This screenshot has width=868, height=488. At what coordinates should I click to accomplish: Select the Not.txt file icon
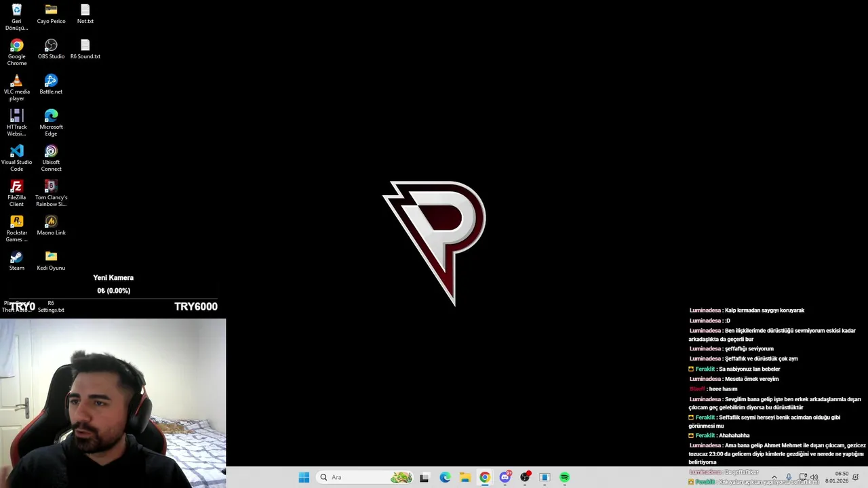(x=85, y=14)
